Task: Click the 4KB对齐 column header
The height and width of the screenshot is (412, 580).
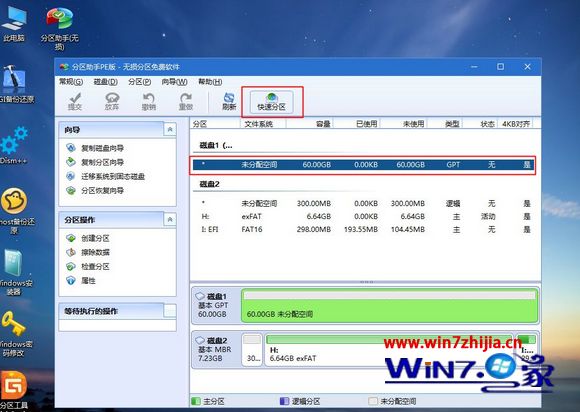Action: click(516, 124)
